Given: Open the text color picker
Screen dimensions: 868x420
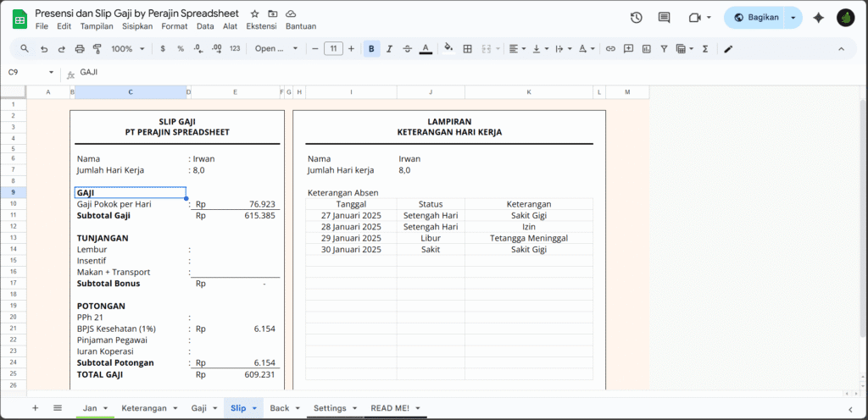Looking at the screenshot, I should tap(426, 48).
